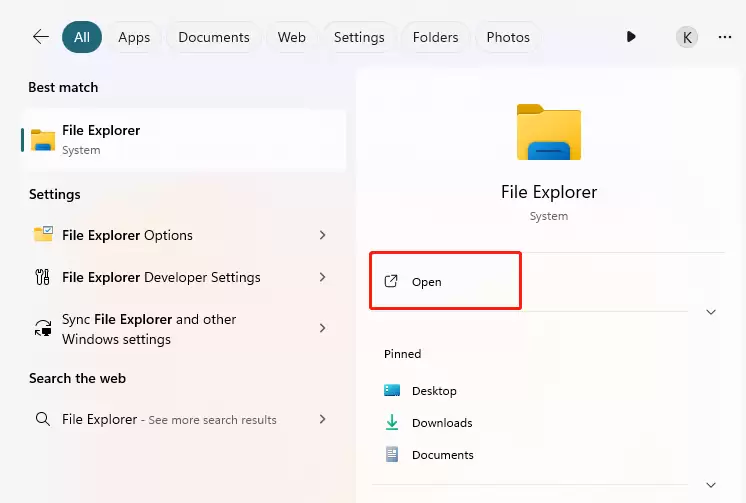
Task: Switch to the Photos filter tab
Action: coord(508,37)
